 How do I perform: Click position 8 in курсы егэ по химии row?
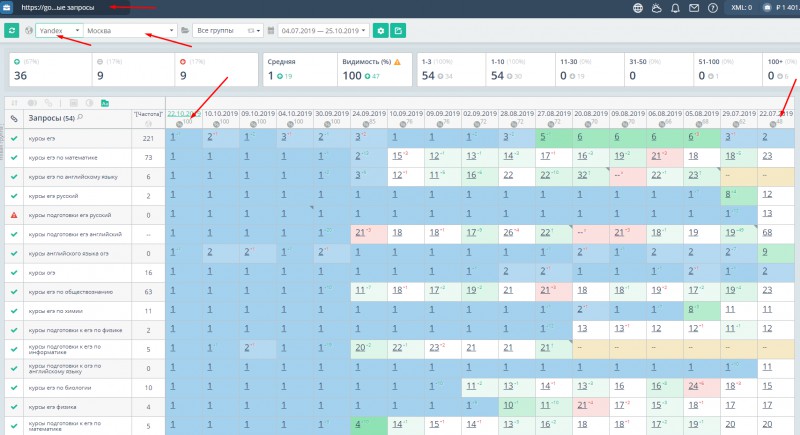[x=690, y=309]
